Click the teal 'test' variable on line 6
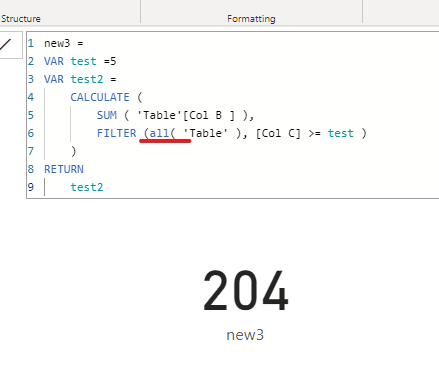 pyautogui.click(x=340, y=133)
